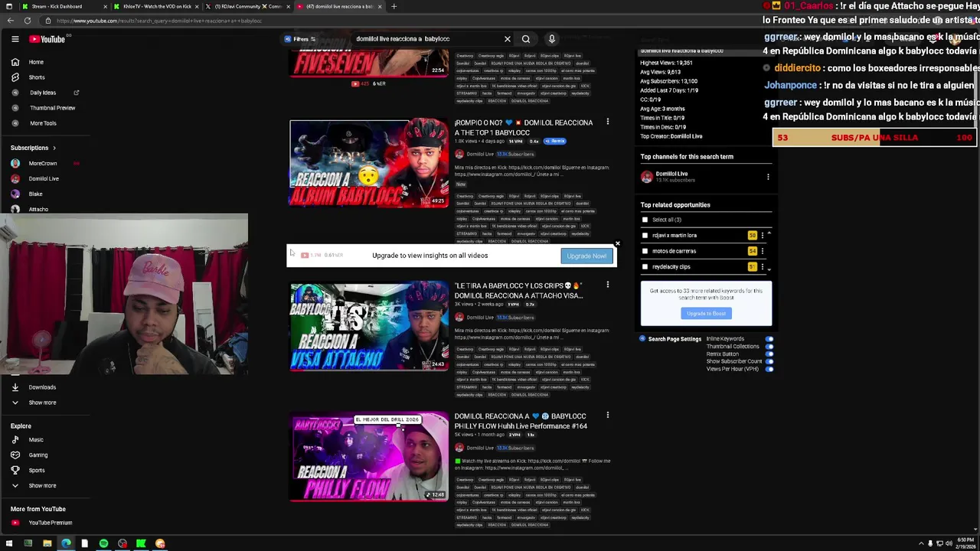
Task: Open options menu for Domiilol Live top channel
Action: (768, 177)
